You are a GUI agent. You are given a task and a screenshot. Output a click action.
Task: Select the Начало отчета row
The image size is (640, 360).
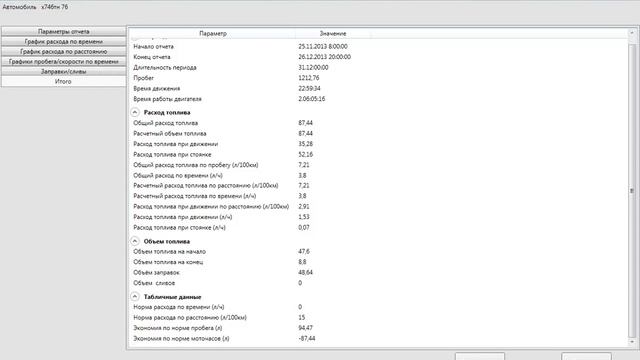click(x=379, y=47)
